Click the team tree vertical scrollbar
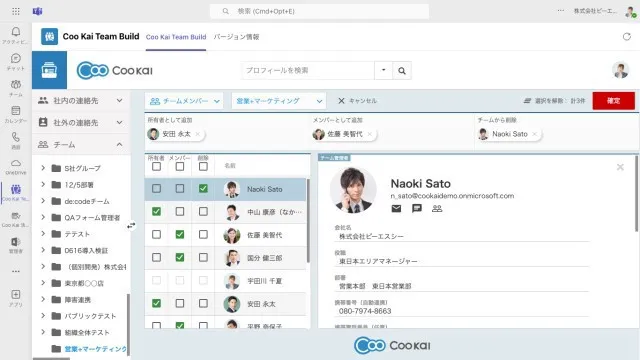The height and width of the screenshot is (360, 640). tap(128, 324)
